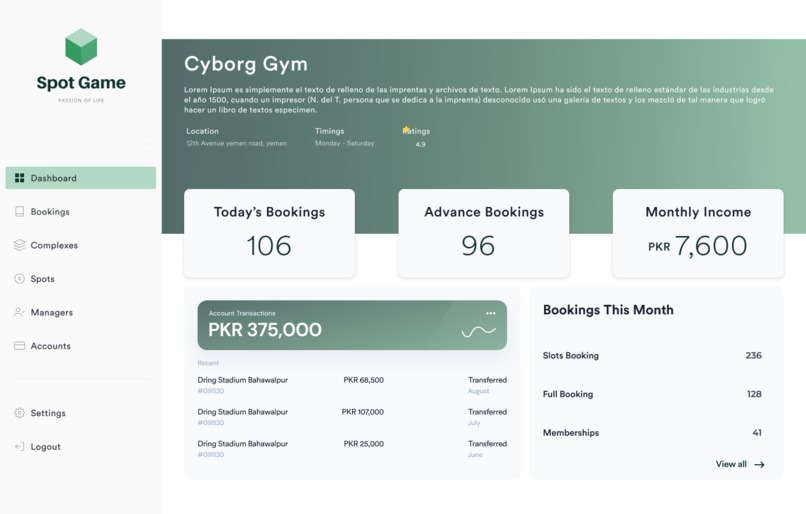Click the Full Booking row label
This screenshot has height=514, width=806.
pos(568,394)
